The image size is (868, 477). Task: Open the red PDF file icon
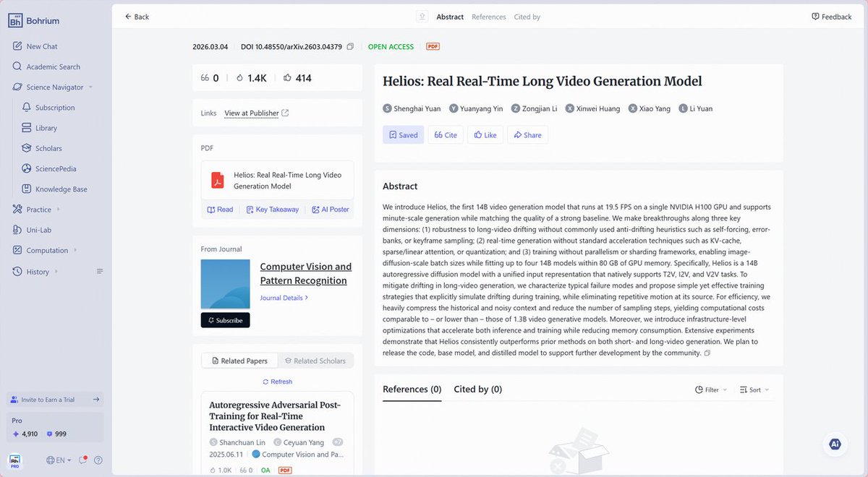[218, 180]
